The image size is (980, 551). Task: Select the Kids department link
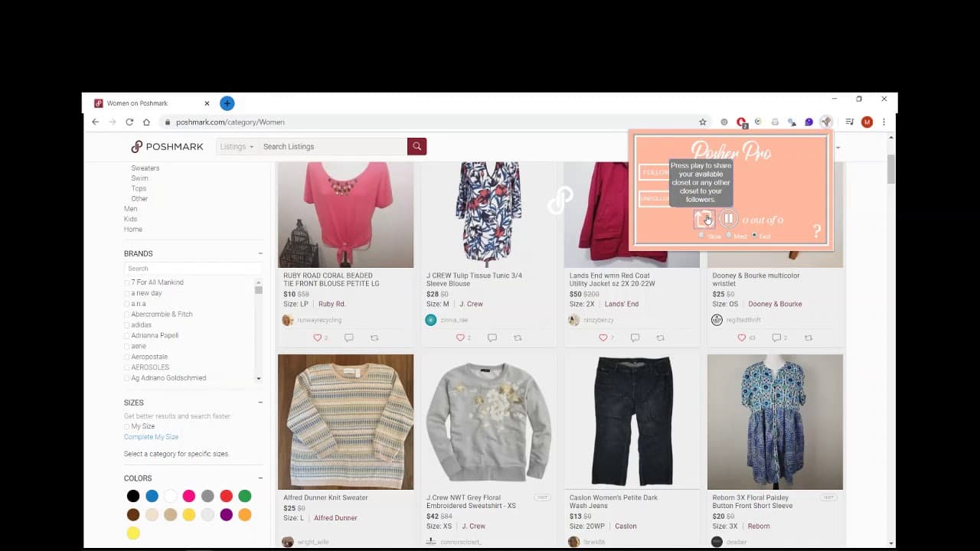click(130, 219)
